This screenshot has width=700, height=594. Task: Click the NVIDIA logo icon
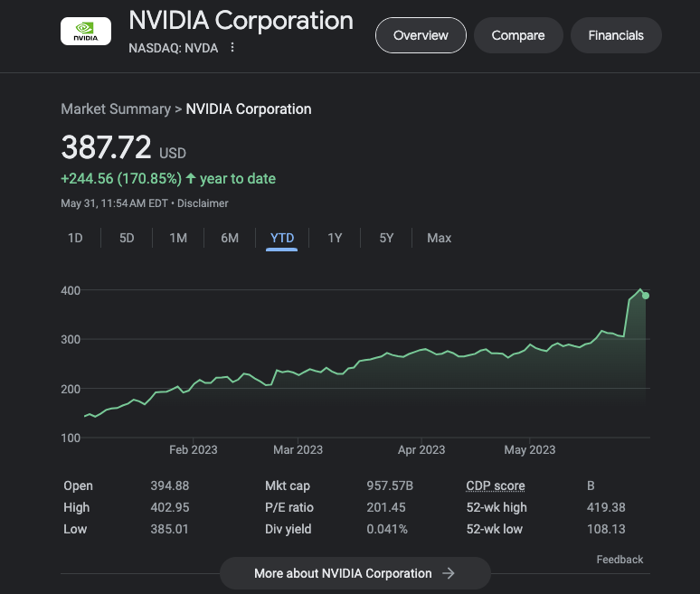pos(85,32)
